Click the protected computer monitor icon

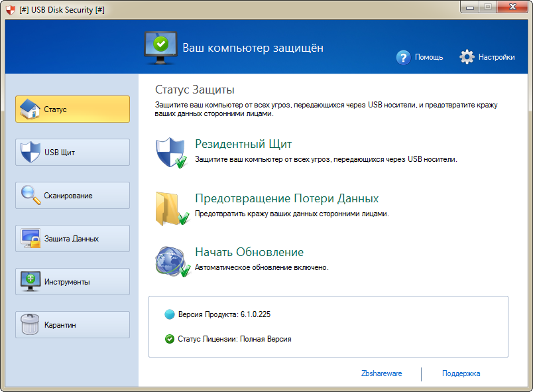(160, 48)
